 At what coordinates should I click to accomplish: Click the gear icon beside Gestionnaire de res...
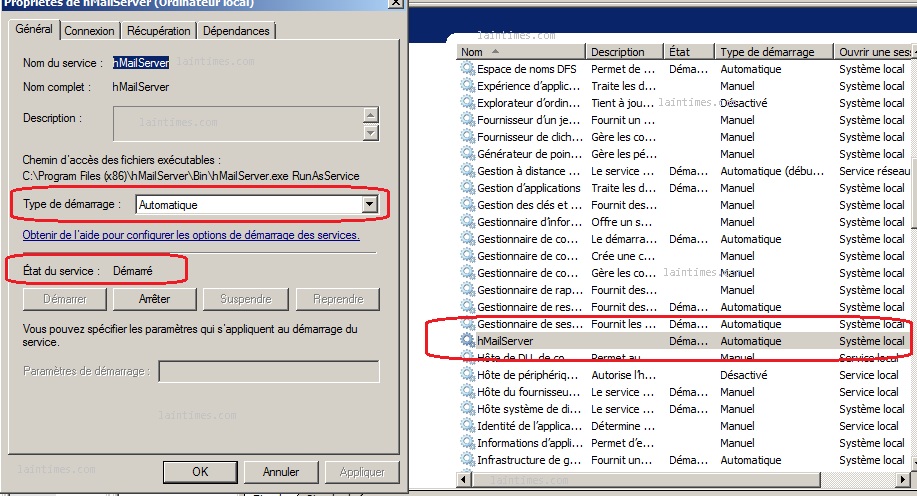click(467, 306)
